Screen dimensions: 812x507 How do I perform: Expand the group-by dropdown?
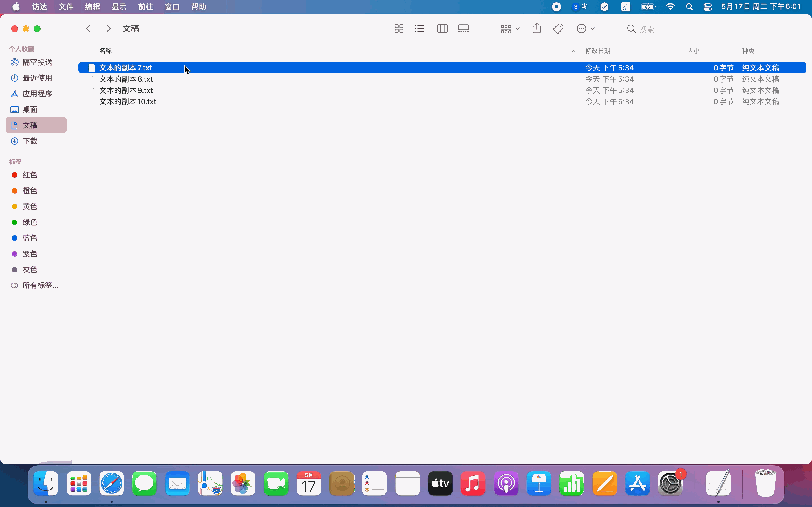click(x=510, y=29)
